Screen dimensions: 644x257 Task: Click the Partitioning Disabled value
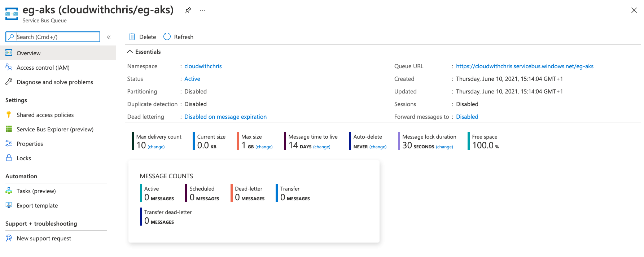(196, 91)
